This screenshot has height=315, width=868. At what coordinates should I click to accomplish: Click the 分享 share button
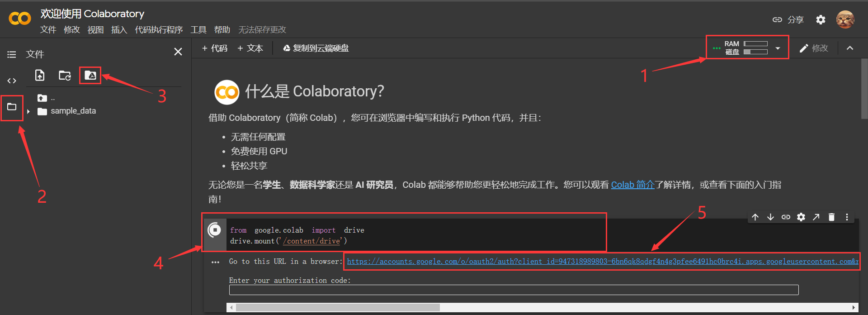pyautogui.click(x=788, y=19)
